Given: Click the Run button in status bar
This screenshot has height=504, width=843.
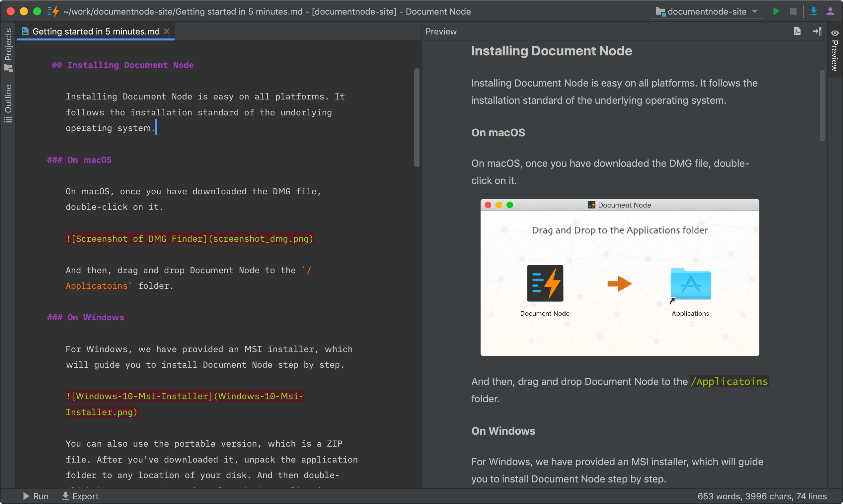Looking at the screenshot, I should pyautogui.click(x=36, y=496).
